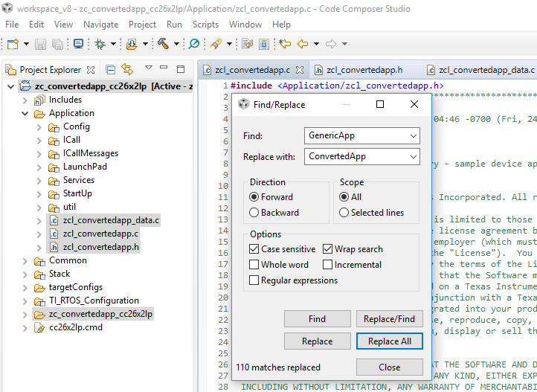
Task: Open the Scripts menu
Action: point(205,25)
